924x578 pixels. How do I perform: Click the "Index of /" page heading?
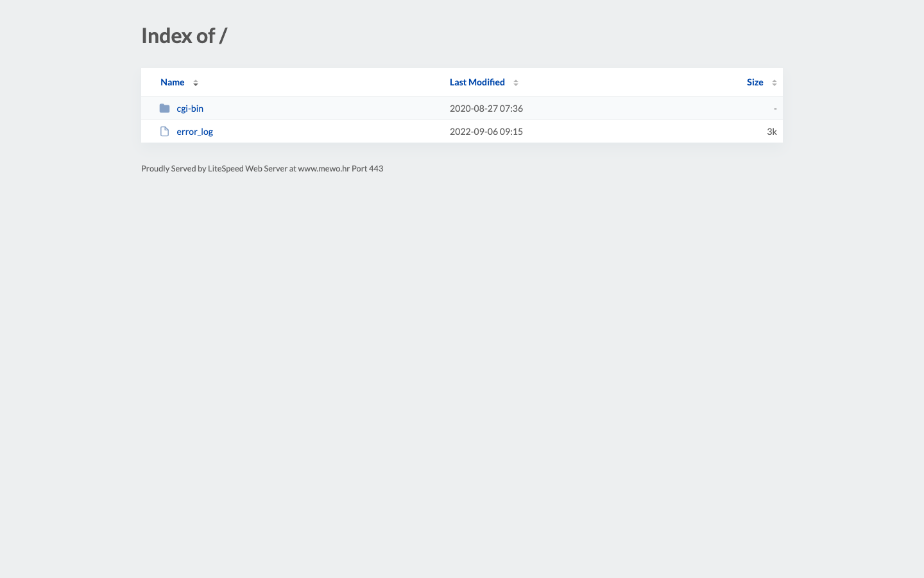tap(184, 36)
